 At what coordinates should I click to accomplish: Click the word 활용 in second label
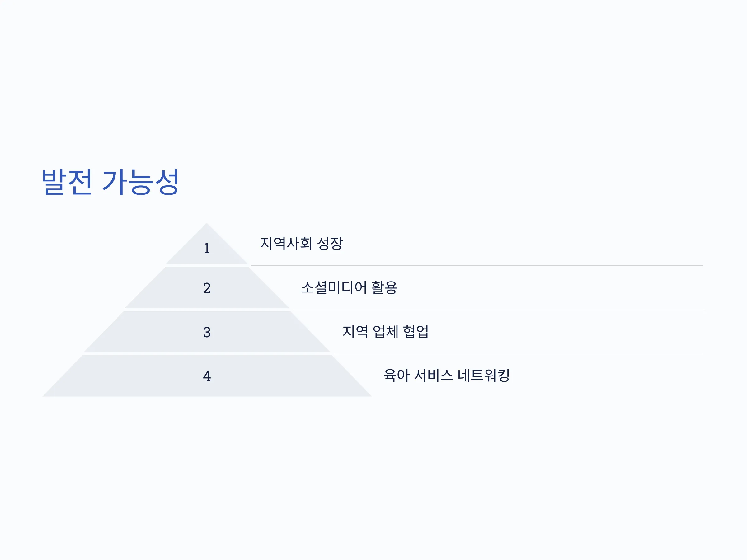point(384,287)
